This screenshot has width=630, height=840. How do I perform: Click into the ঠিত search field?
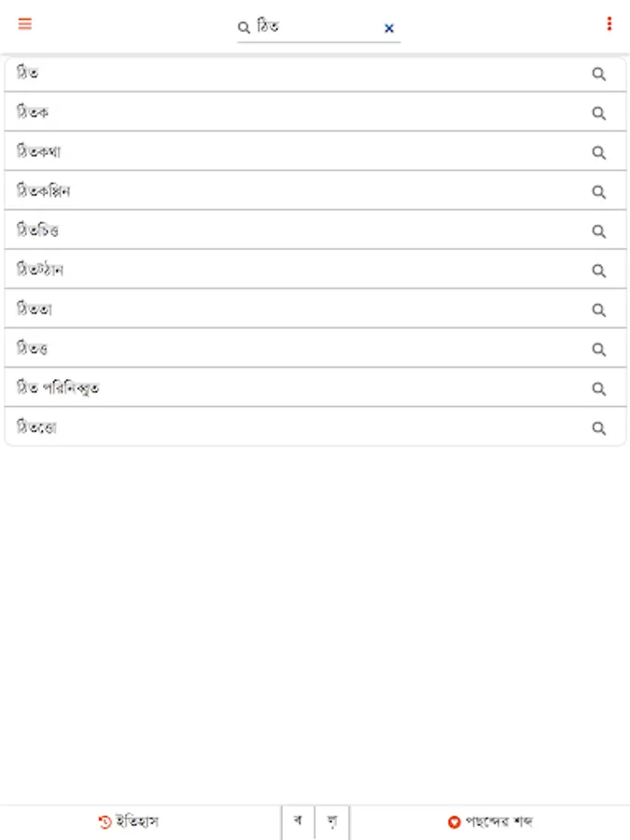coord(315,28)
